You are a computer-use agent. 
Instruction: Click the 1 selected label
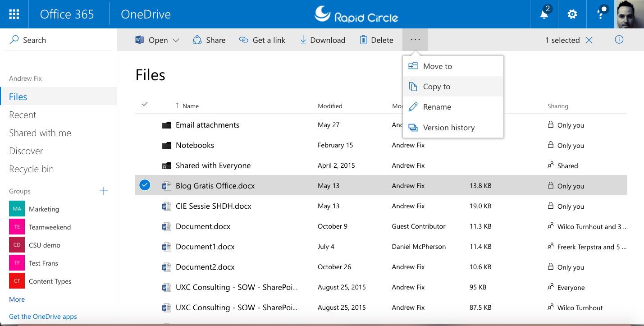point(562,40)
